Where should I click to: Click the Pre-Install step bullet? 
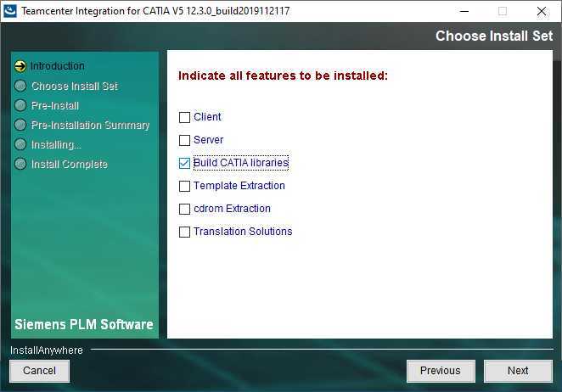[20, 105]
